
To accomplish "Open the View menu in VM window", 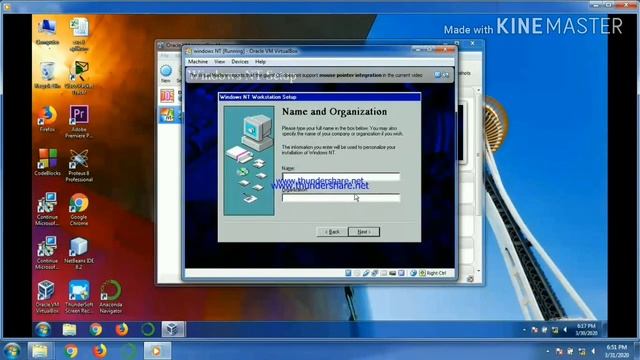I will [x=220, y=62].
